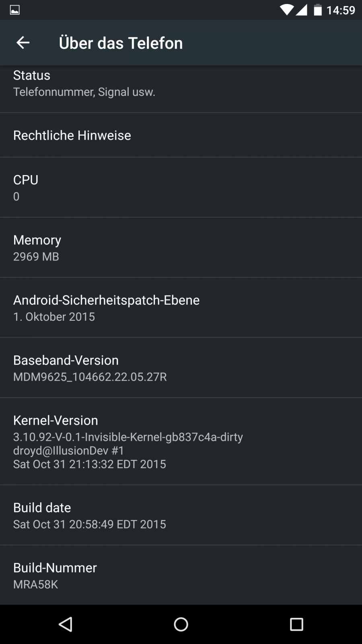Screen dimensions: 362x644
Task: Tap the Kernel-Version entry
Action: 181,442
